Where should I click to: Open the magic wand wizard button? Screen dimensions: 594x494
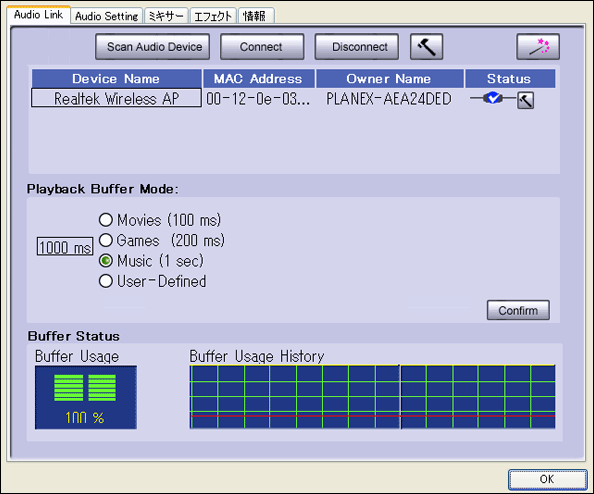coord(538,47)
